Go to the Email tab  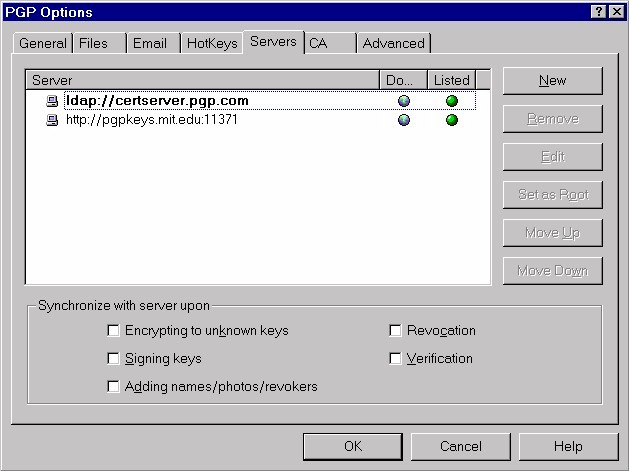[x=154, y=43]
